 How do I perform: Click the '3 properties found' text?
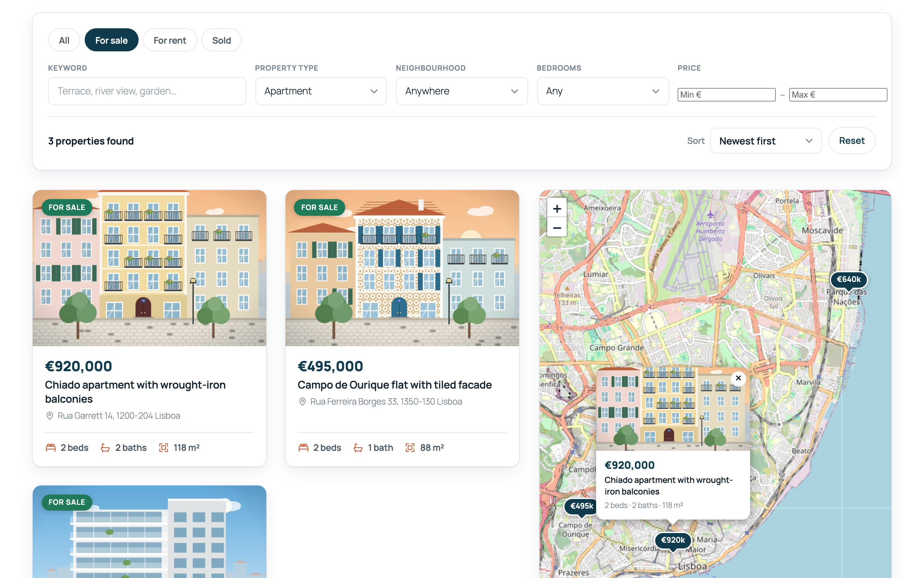91,141
